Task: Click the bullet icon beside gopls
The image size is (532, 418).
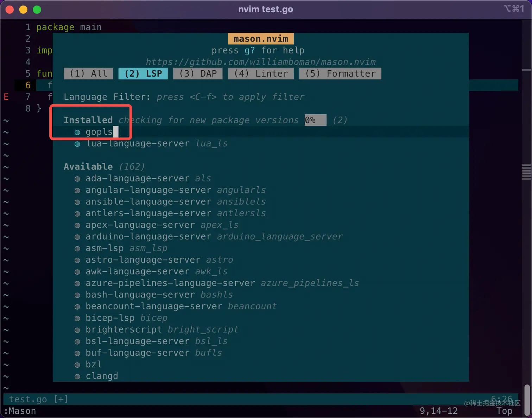Action: 77,132
